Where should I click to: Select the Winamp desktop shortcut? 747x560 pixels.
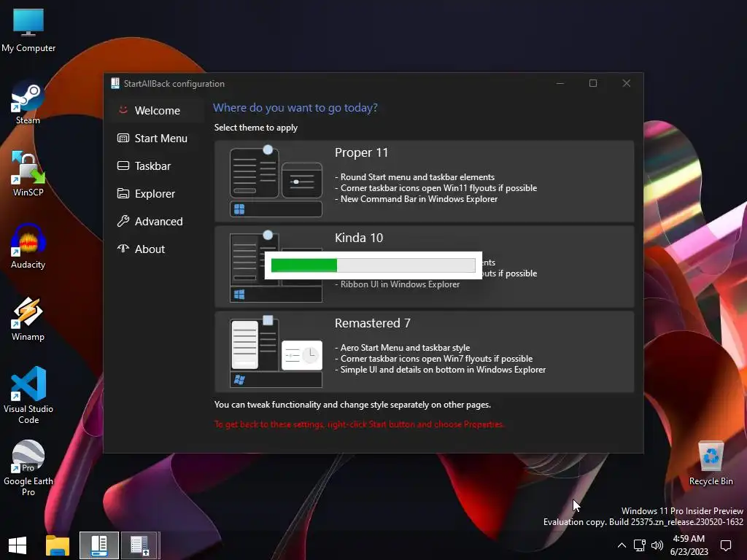click(x=28, y=319)
